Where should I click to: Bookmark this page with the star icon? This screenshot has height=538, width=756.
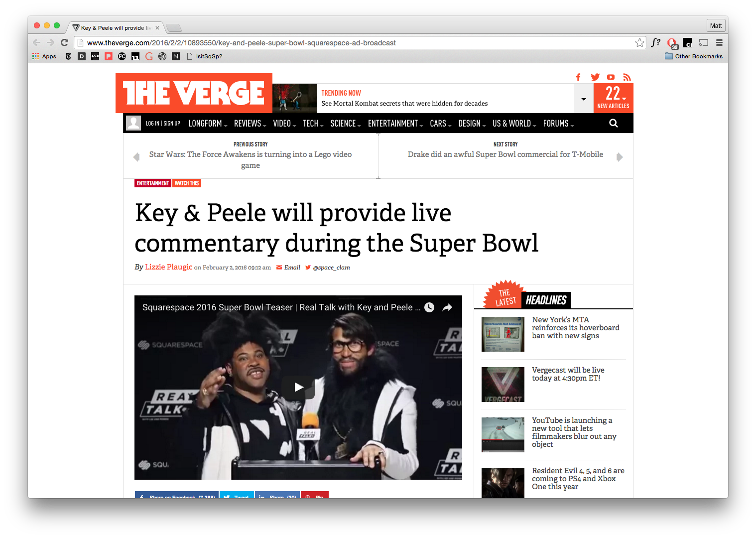point(639,43)
